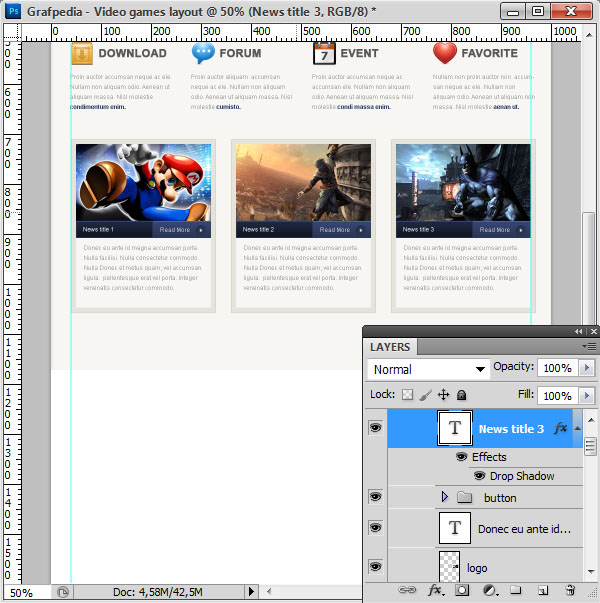Click the Effects entry
This screenshot has height=603, width=600.
pyautogui.click(x=489, y=457)
